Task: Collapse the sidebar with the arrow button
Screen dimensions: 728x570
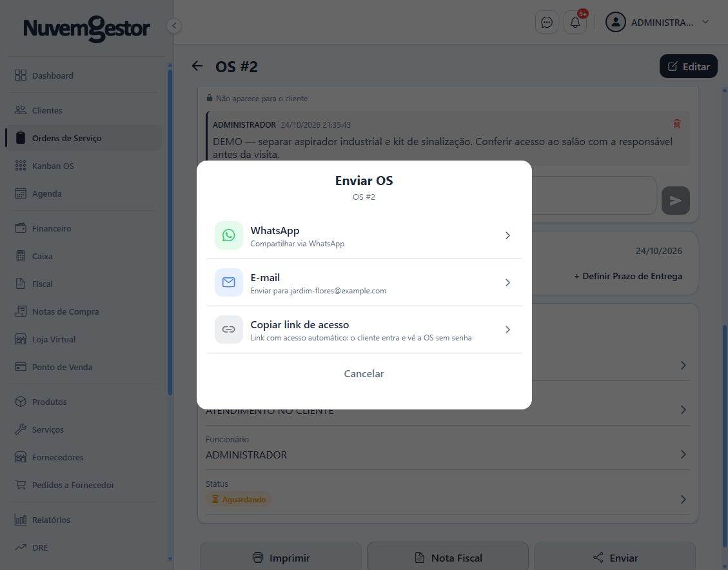Action: pos(174,26)
